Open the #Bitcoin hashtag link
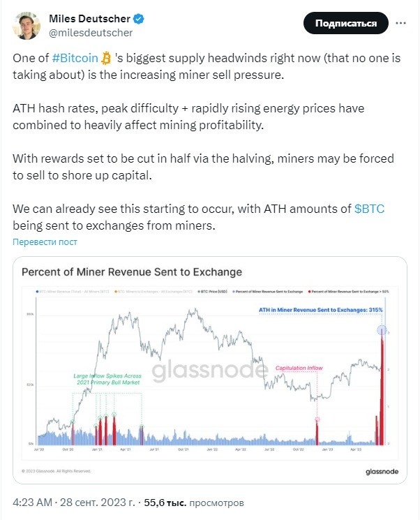 click(x=75, y=58)
